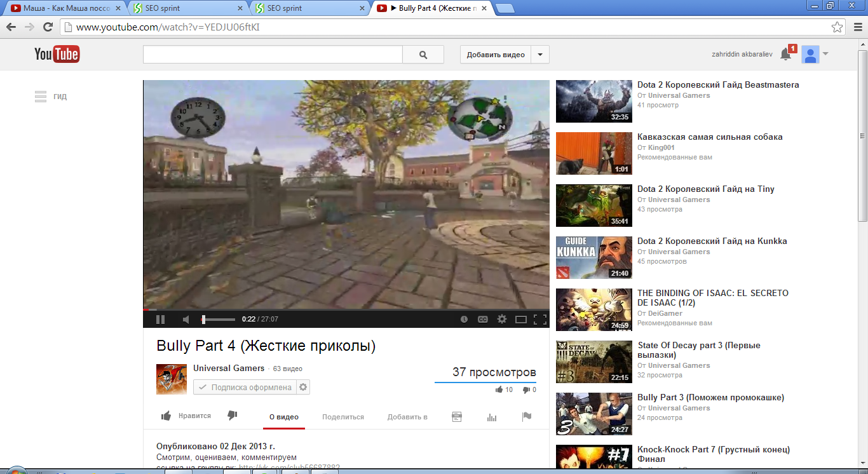The width and height of the screenshot is (868, 474).
Task: Click the Опубликовано 02 Дек 2013 г. text
Action: [215, 446]
